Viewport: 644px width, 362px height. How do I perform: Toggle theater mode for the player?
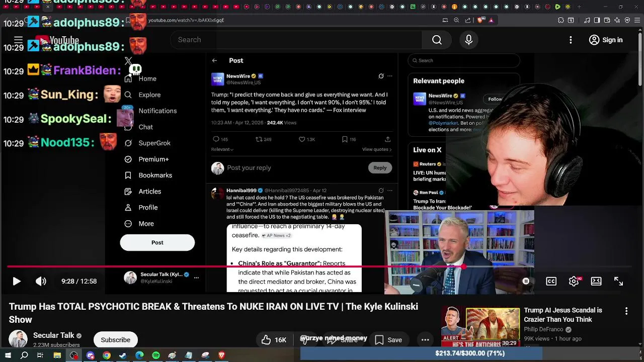[x=596, y=281]
